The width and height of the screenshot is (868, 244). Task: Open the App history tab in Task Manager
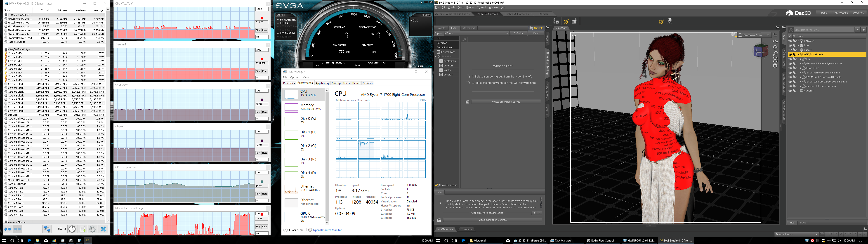pos(322,83)
